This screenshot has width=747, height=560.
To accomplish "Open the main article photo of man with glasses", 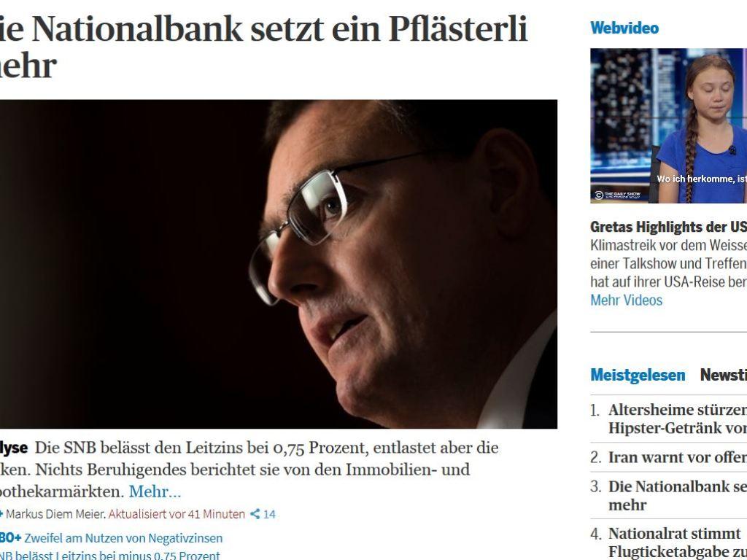I will click(x=279, y=264).
